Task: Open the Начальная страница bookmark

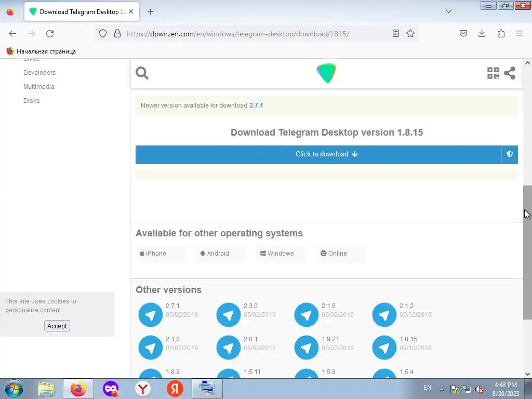Action: pos(41,51)
